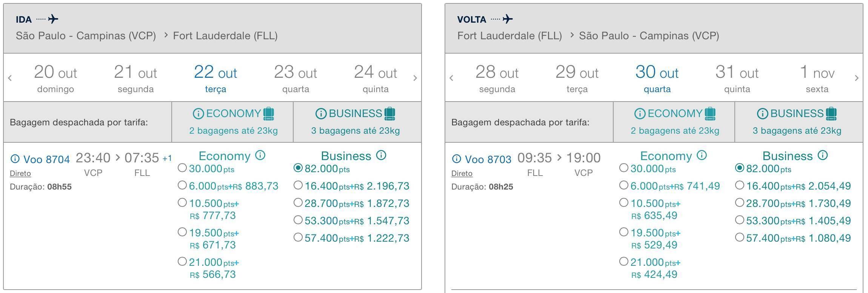Show later outbound dates with right arrow
This screenshot has height=293, width=868.
point(415,78)
